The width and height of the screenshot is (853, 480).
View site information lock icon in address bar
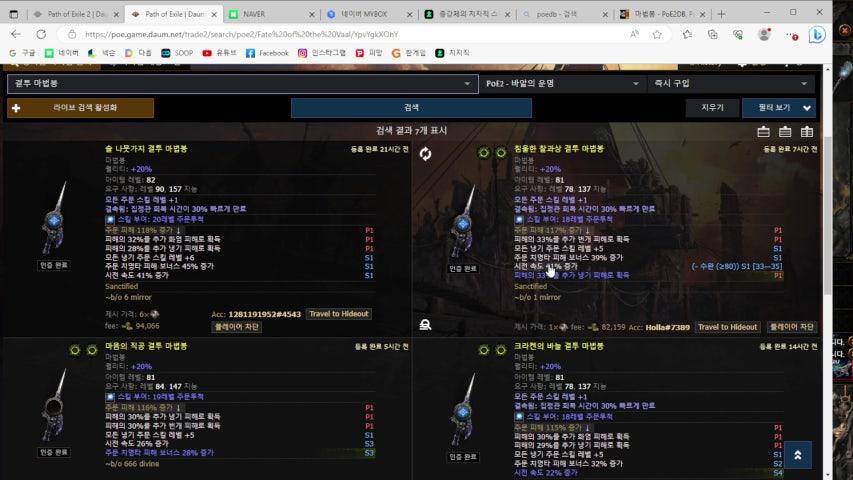click(72, 34)
